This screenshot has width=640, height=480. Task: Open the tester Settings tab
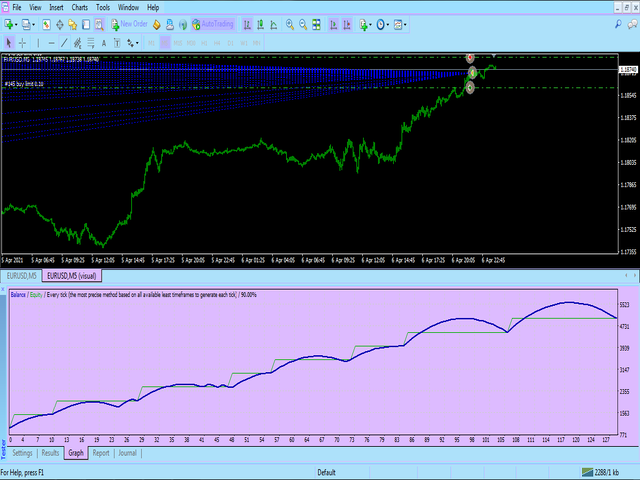click(x=22, y=453)
